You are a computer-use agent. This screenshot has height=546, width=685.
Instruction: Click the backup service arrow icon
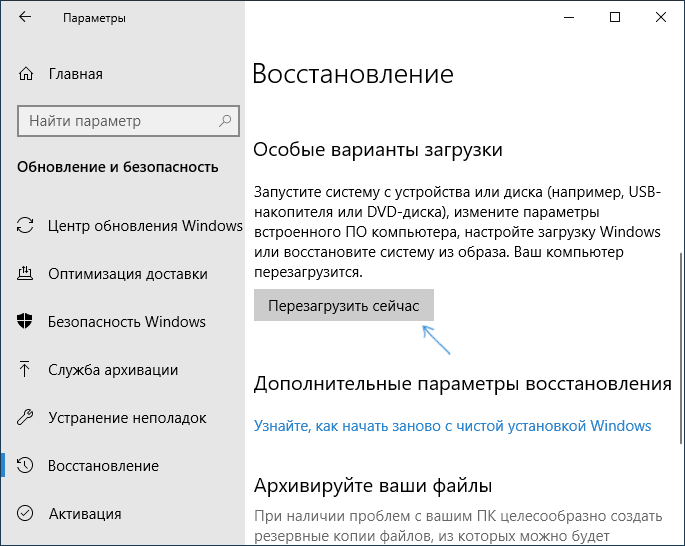[x=24, y=369]
